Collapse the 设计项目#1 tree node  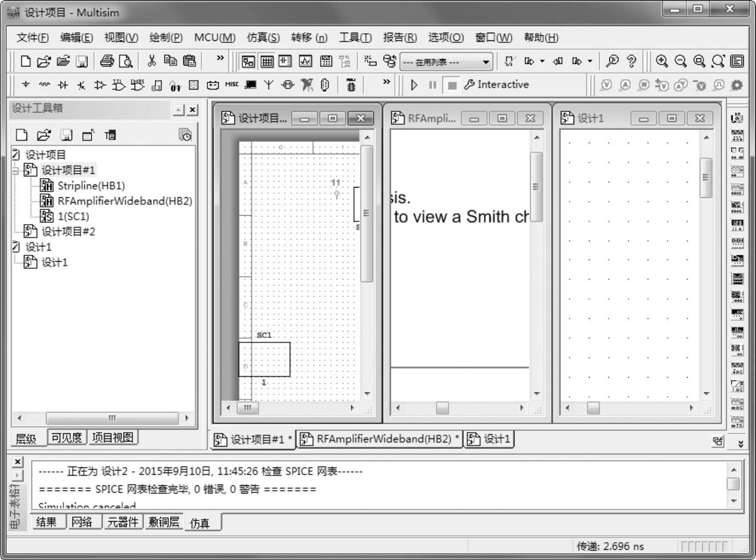(x=16, y=170)
